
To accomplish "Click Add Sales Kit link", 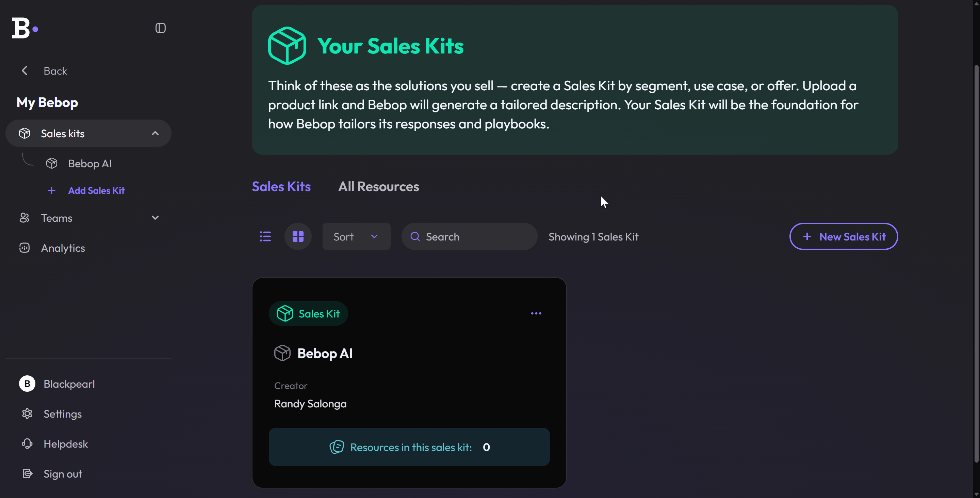I will click(x=96, y=191).
